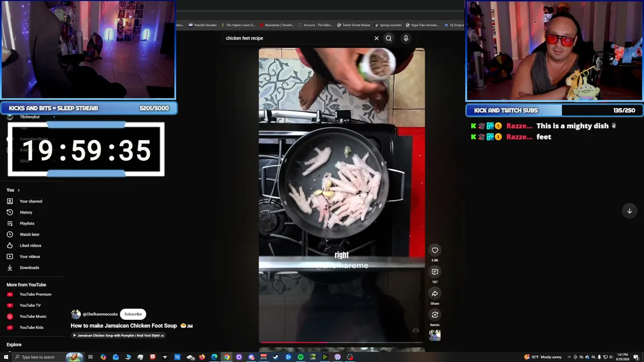Open Playlists

27,223
